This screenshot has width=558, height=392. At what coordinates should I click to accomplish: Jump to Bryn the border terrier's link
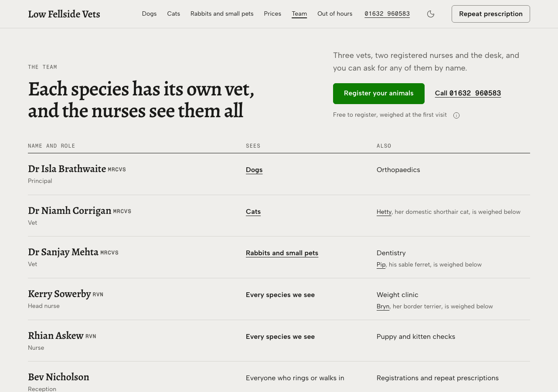[x=383, y=307]
